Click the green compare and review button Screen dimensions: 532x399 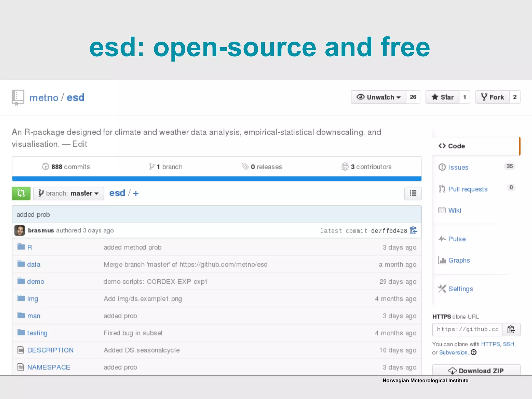(21, 193)
